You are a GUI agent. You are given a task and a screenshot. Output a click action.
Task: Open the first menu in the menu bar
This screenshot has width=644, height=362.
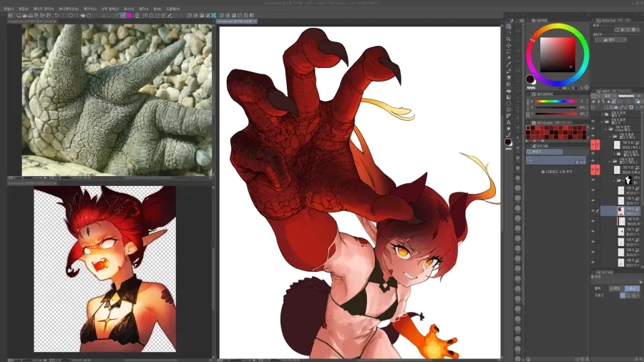[x=8, y=9]
